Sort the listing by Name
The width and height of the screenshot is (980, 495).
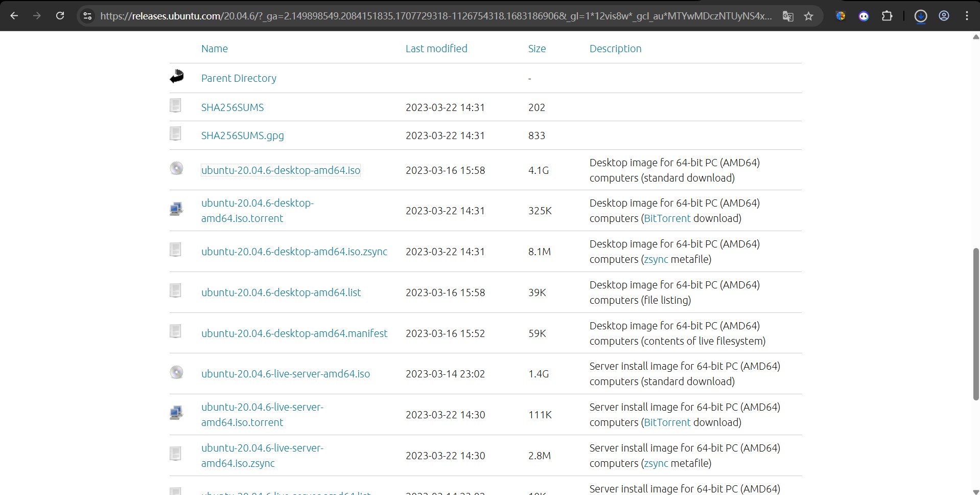coord(215,49)
